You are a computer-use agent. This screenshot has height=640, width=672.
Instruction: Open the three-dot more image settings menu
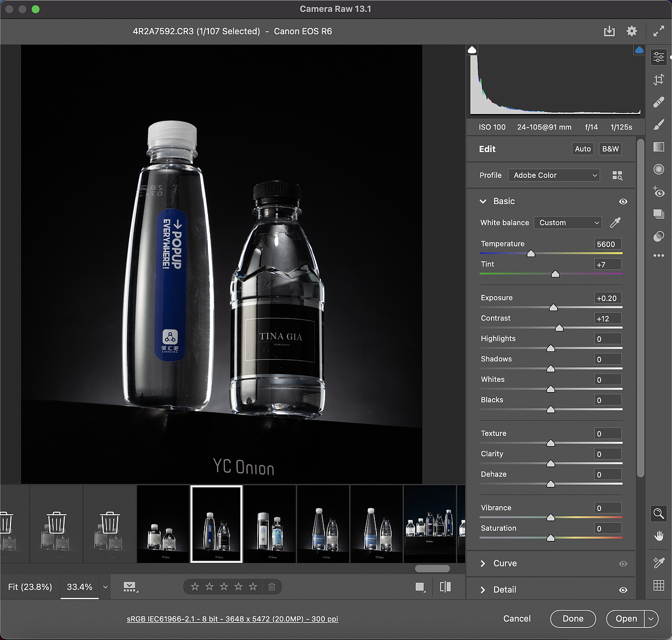659,255
